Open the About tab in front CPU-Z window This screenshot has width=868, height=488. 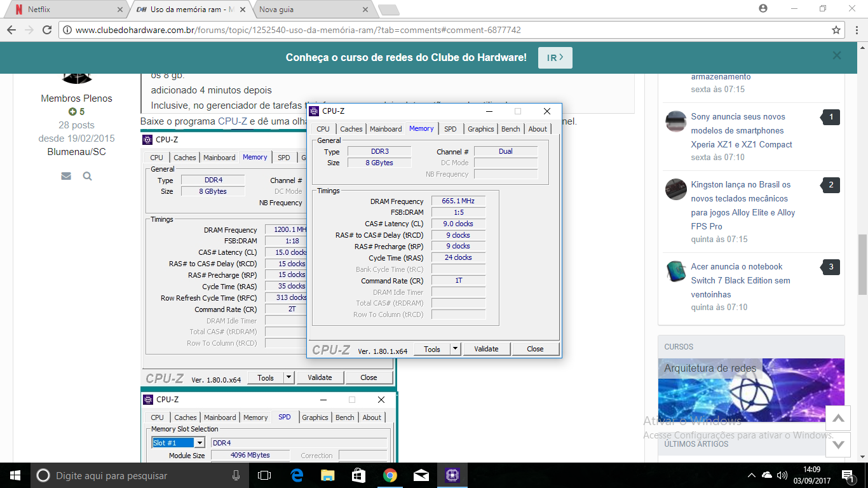click(x=538, y=129)
